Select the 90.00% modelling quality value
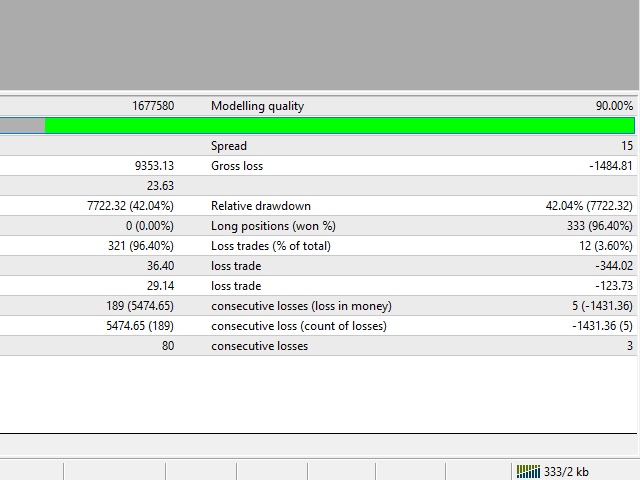Screen dimensions: 640x480 (x=614, y=106)
